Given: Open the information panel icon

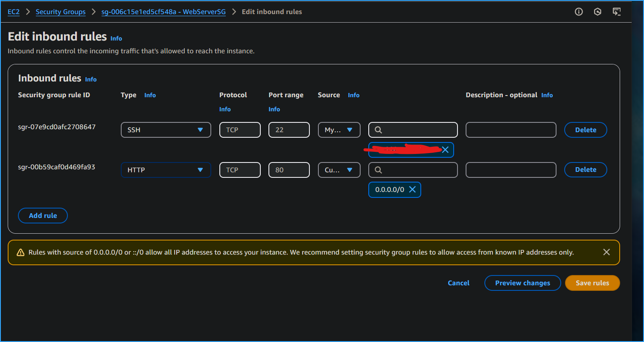Looking at the screenshot, I should tap(579, 12).
